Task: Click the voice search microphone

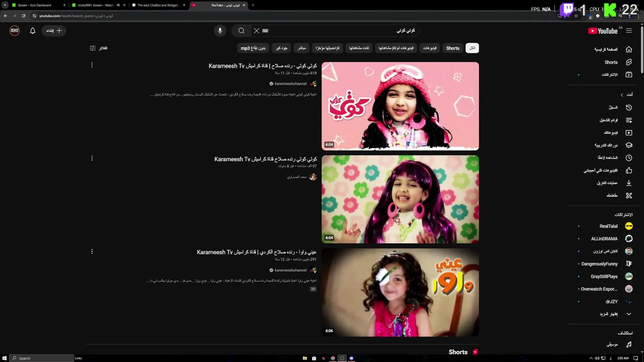Action: [220, 31]
